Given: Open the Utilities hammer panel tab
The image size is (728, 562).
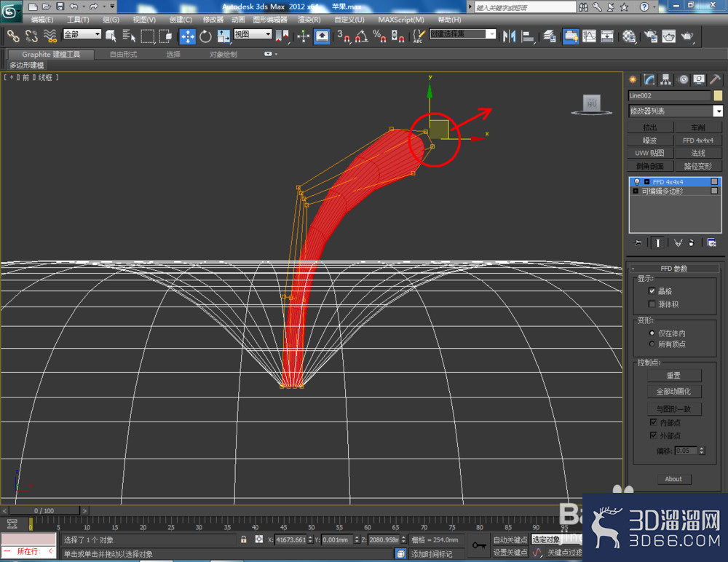Looking at the screenshot, I should [x=715, y=79].
